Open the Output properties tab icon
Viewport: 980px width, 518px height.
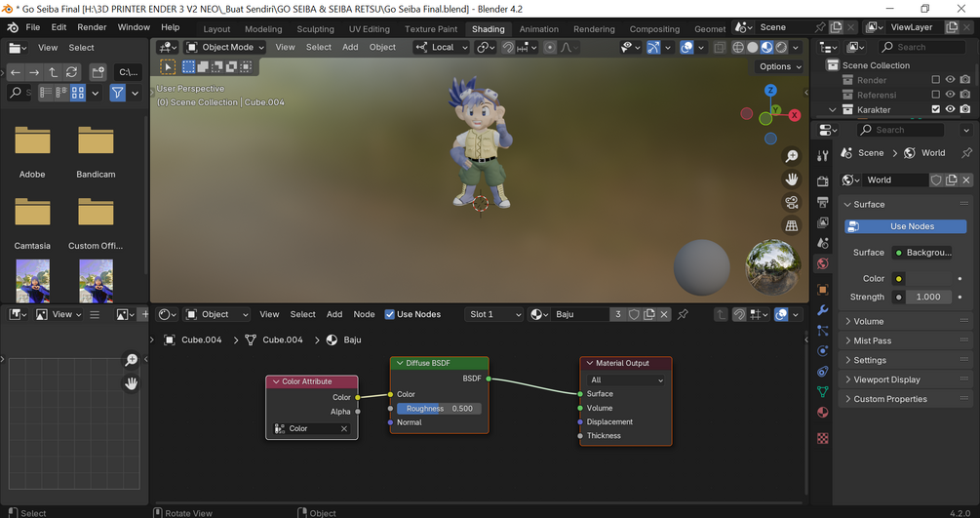(822, 202)
